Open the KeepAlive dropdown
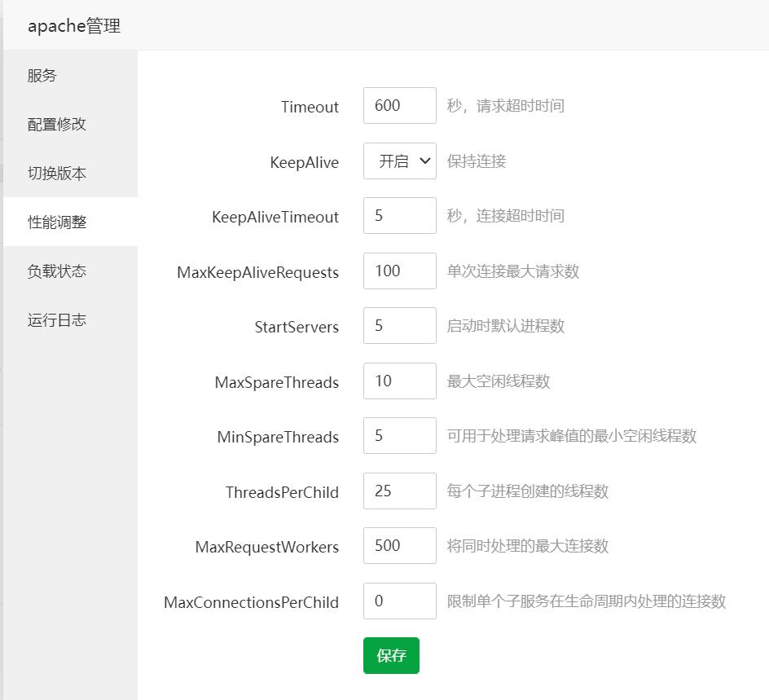 click(x=400, y=161)
